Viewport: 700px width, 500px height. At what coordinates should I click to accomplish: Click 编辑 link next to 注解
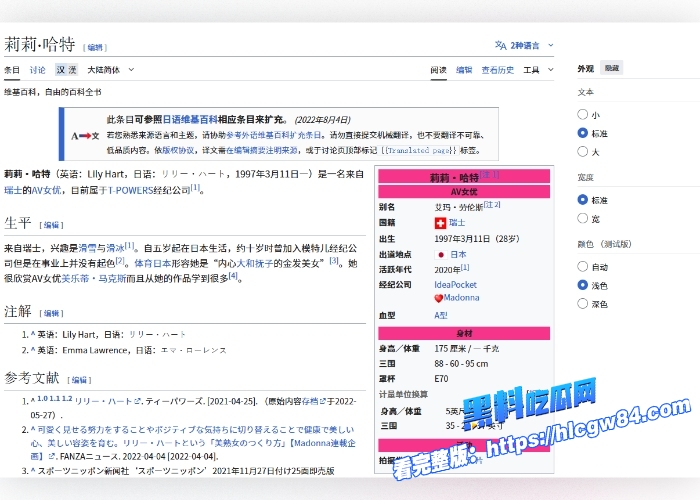point(51,313)
